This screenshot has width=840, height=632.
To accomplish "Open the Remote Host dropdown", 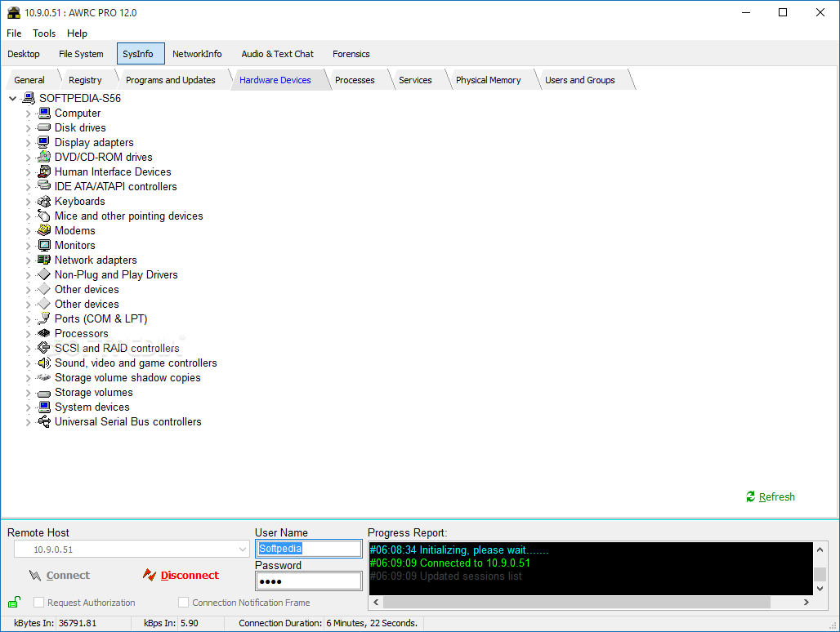I will point(243,549).
